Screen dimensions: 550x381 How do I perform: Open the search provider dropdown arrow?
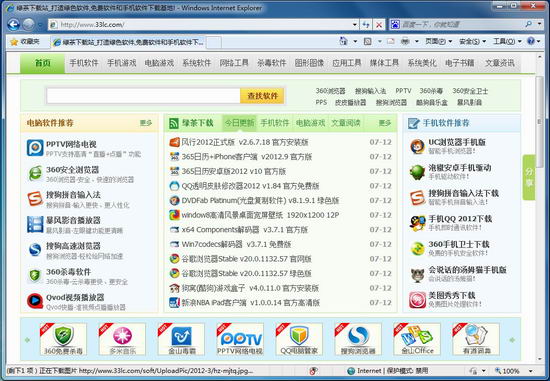[539, 24]
